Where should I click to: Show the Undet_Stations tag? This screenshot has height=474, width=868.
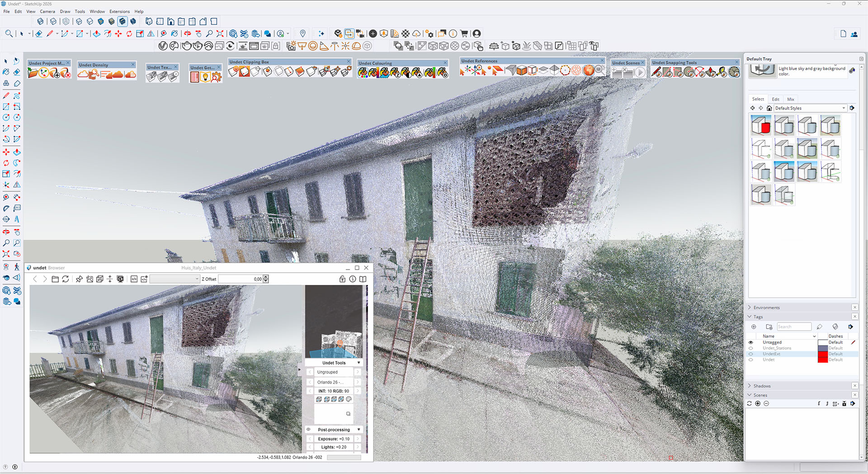pyautogui.click(x=751, y=348)
